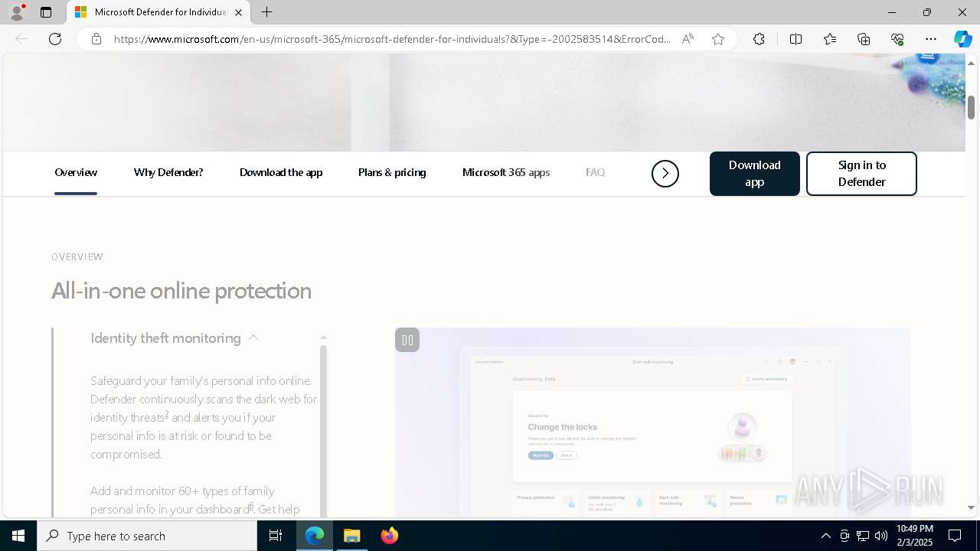
Task: Open Copilot sidebar
Action: pos(962,39)
